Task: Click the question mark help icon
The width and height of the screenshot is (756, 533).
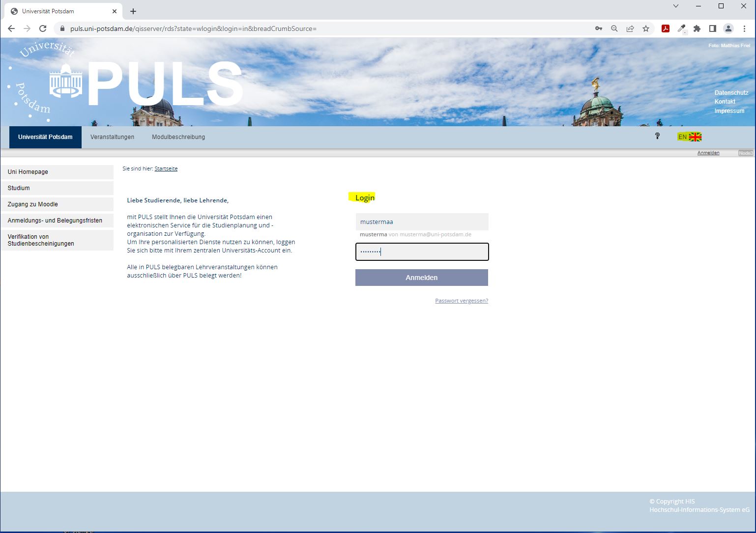Action: [x=657, y=136]
